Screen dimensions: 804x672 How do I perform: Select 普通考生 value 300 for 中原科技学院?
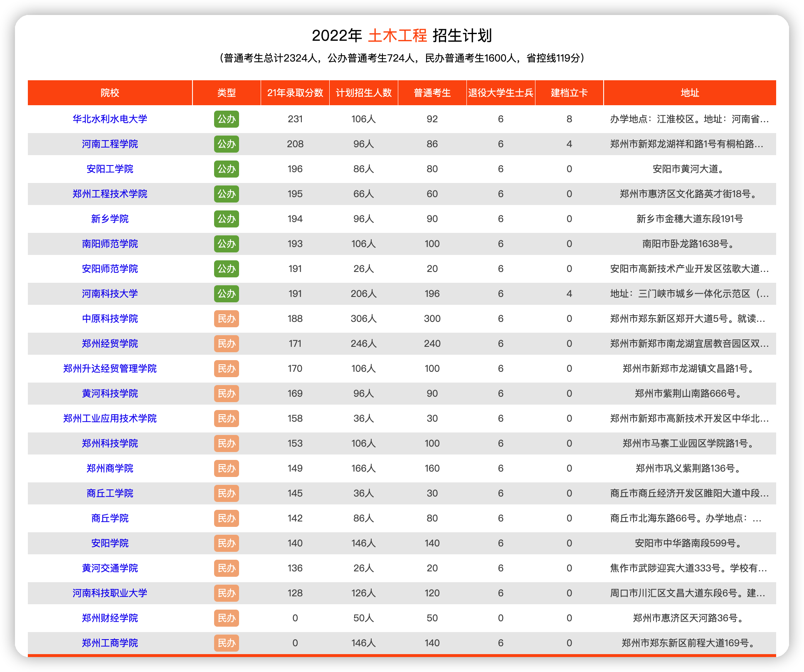(x=432, y=319)
